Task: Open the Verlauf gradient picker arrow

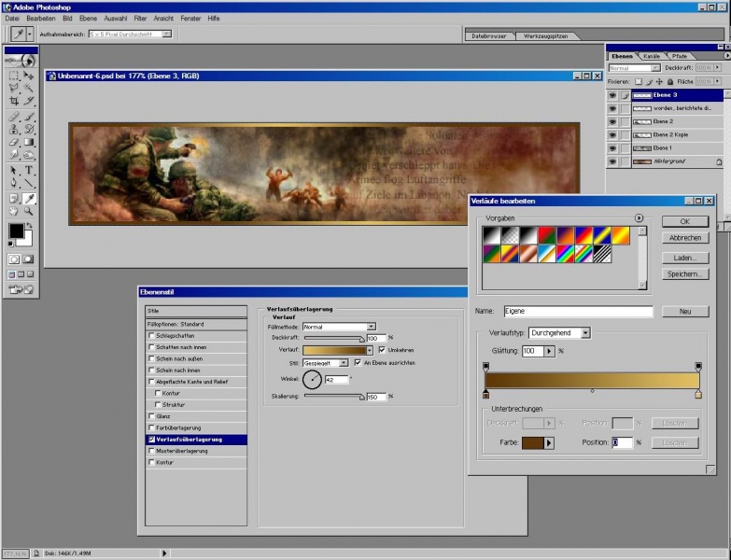Action: pyautogui.click(x=370, y=350)
